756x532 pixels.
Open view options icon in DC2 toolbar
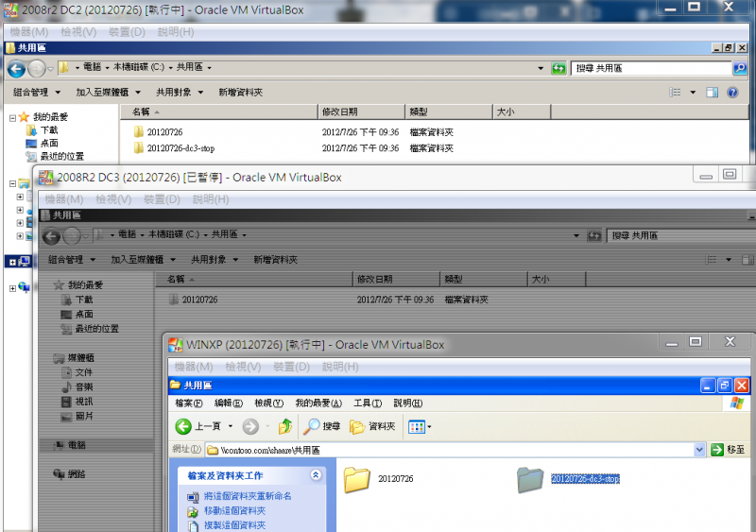click(675, 92)
